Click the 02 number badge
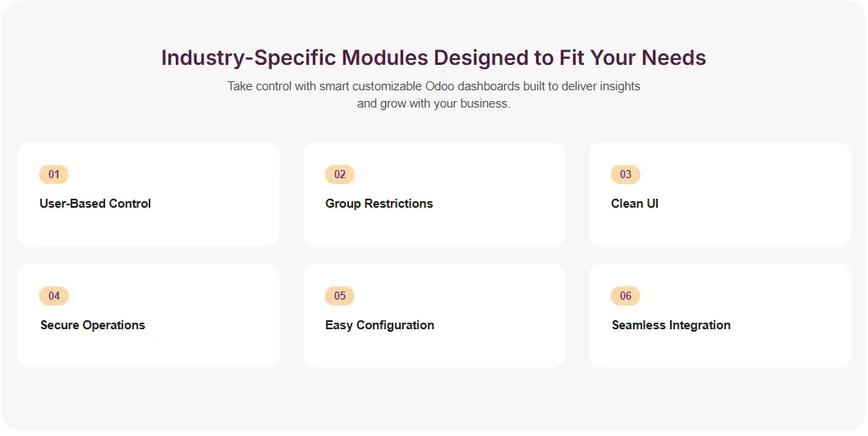Image resolution: width=868 pixels, height=436 pixels. (340, 174)
